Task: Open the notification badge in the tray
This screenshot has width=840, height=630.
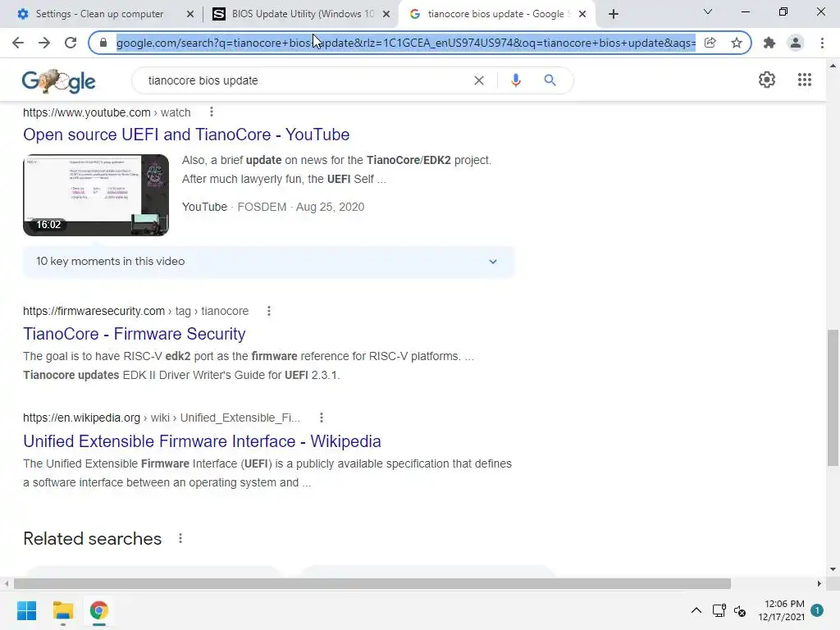Action: (x=817, y=610)
